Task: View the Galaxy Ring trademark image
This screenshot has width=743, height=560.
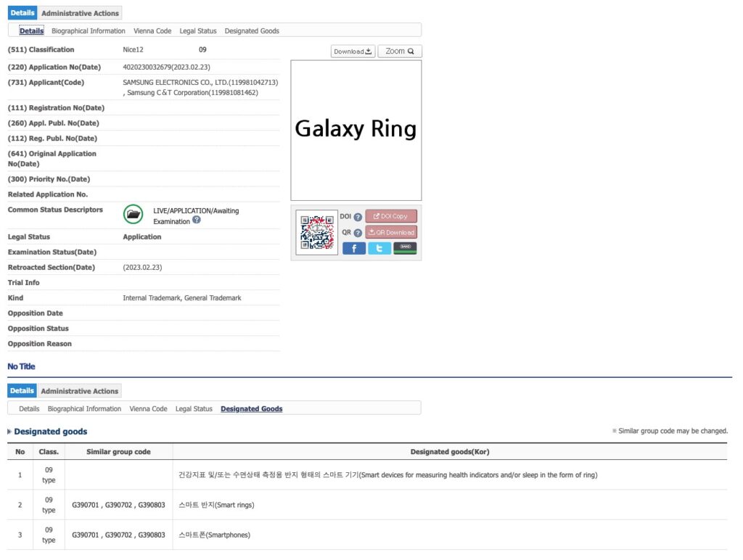Action: tap(356, 131)
